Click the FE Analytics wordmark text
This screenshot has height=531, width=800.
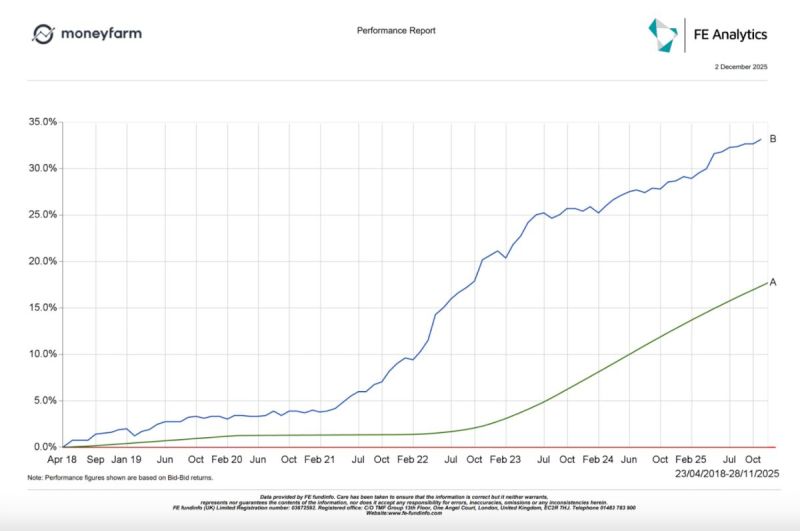[x=730, y=35]
